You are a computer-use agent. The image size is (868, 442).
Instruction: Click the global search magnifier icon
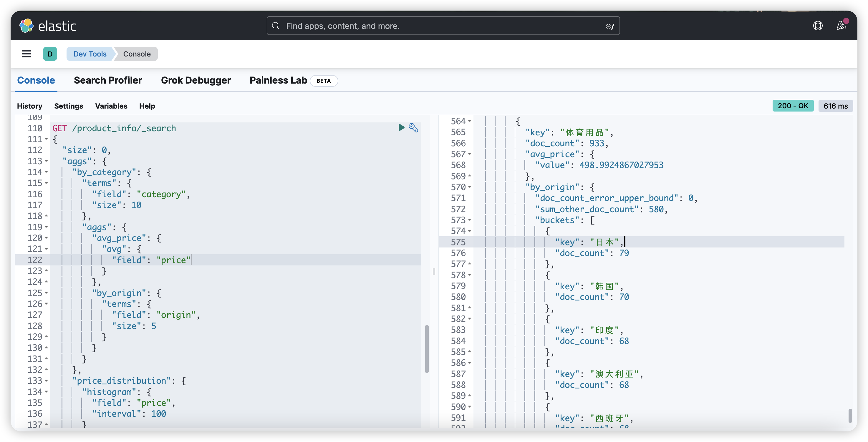276,26
